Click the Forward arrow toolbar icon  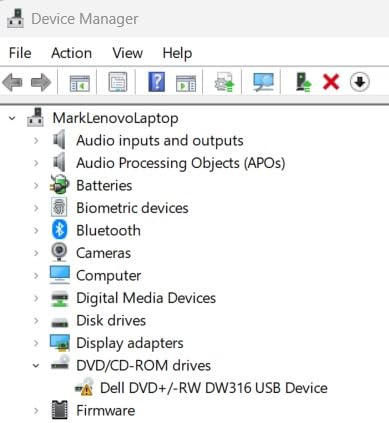point(41,82)
